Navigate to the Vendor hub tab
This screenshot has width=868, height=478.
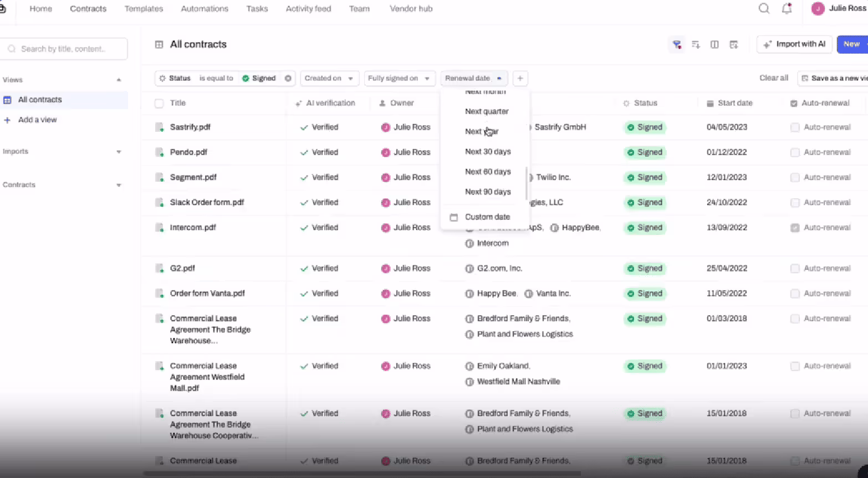click(x=411, y=8)
